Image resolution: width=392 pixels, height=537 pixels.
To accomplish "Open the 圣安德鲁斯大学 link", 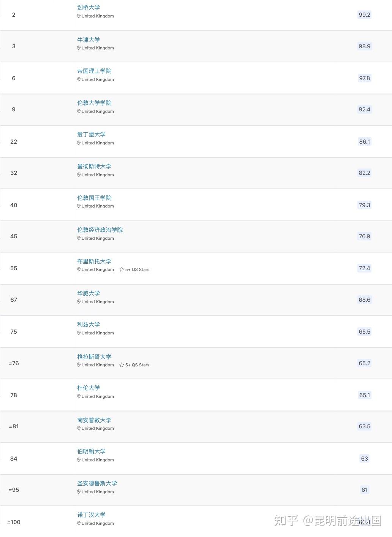I will 97,483.
